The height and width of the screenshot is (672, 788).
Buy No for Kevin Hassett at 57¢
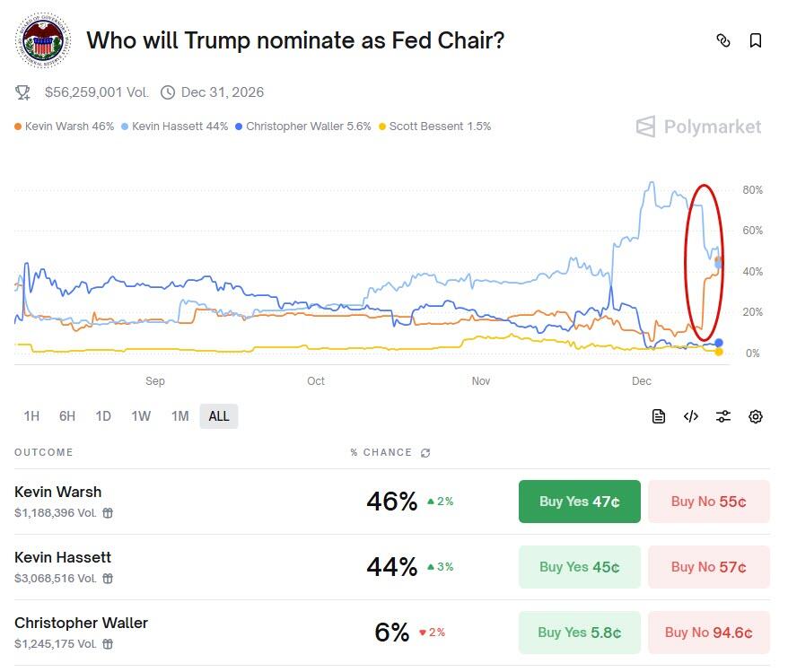click(708, 567)
